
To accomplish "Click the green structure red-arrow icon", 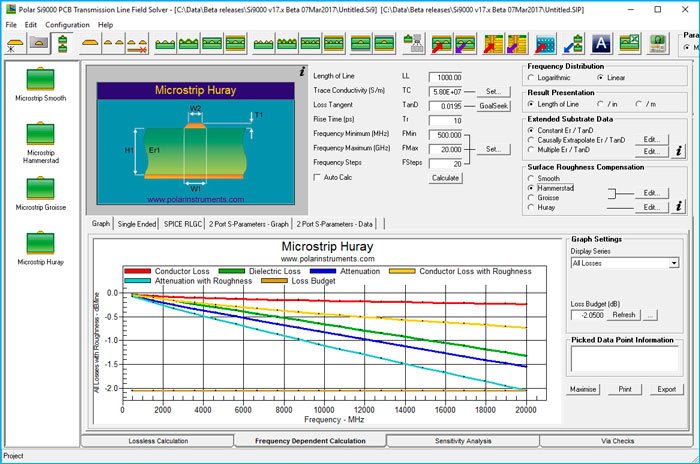I will 442,44.
